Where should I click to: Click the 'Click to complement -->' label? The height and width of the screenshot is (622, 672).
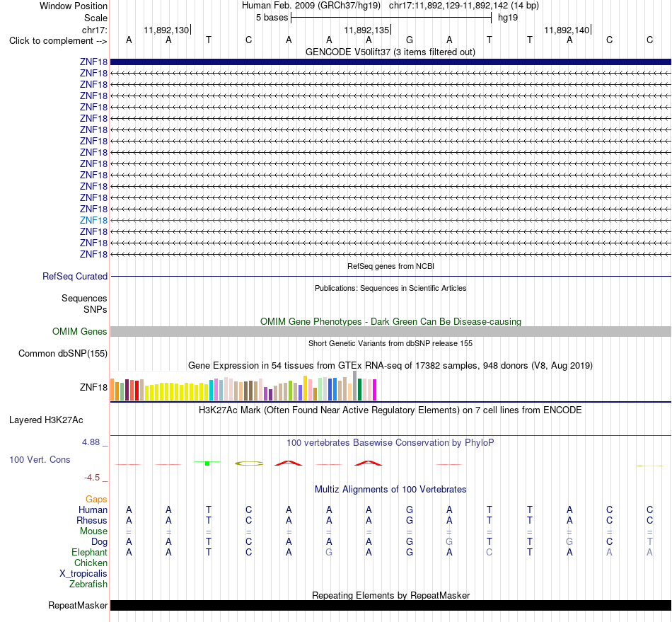pyautogui.click(x=58, y=41)
